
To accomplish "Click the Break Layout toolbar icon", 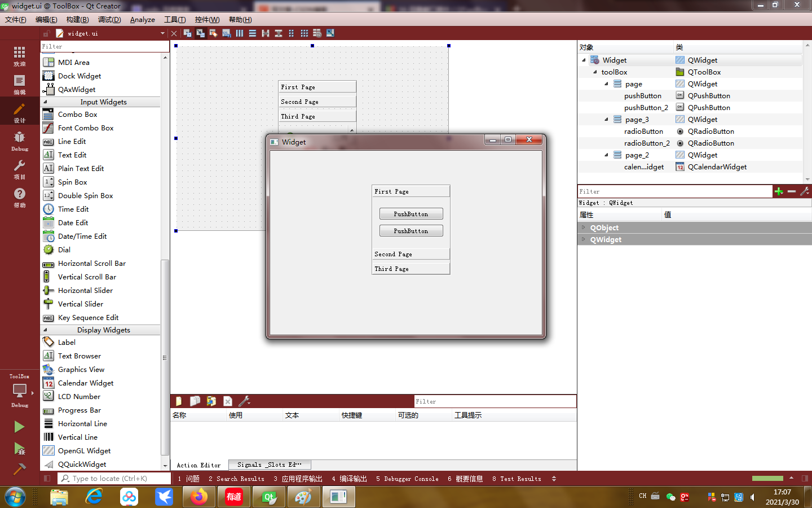I will pos(317,33).
